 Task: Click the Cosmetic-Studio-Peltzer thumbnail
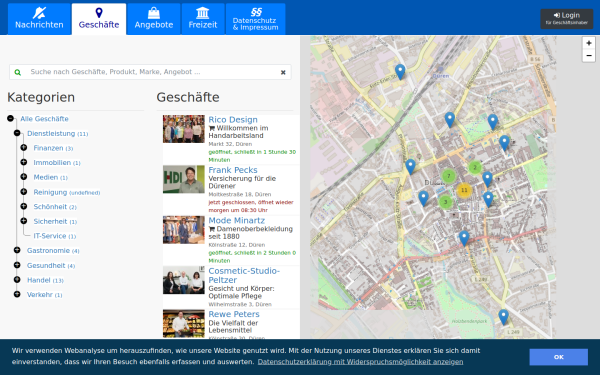click(184, 280)
